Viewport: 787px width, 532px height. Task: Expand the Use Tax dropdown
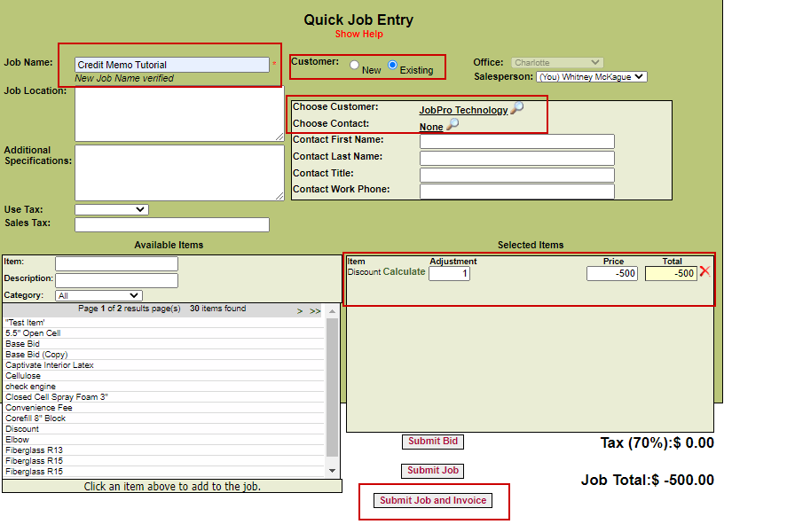tap(111, 209)
